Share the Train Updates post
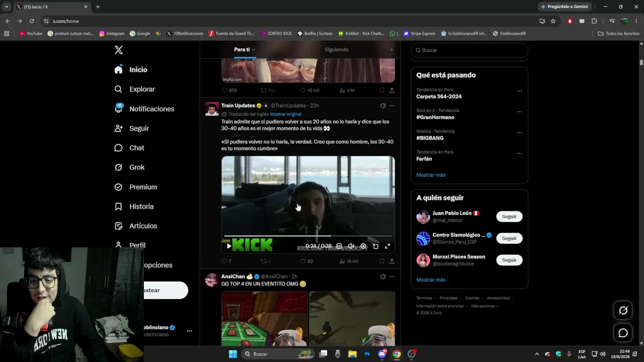644x362 pixels. click(392, 261)
